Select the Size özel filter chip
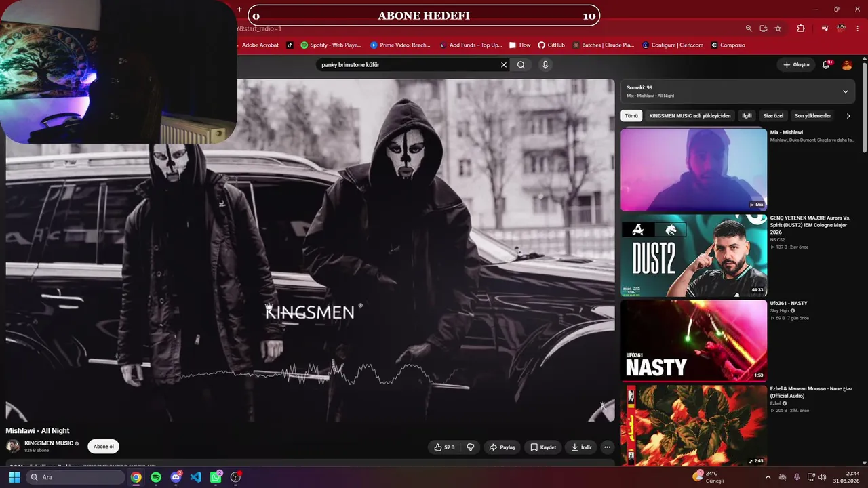Viewport: 868px width, 488px height. [773, 116]
